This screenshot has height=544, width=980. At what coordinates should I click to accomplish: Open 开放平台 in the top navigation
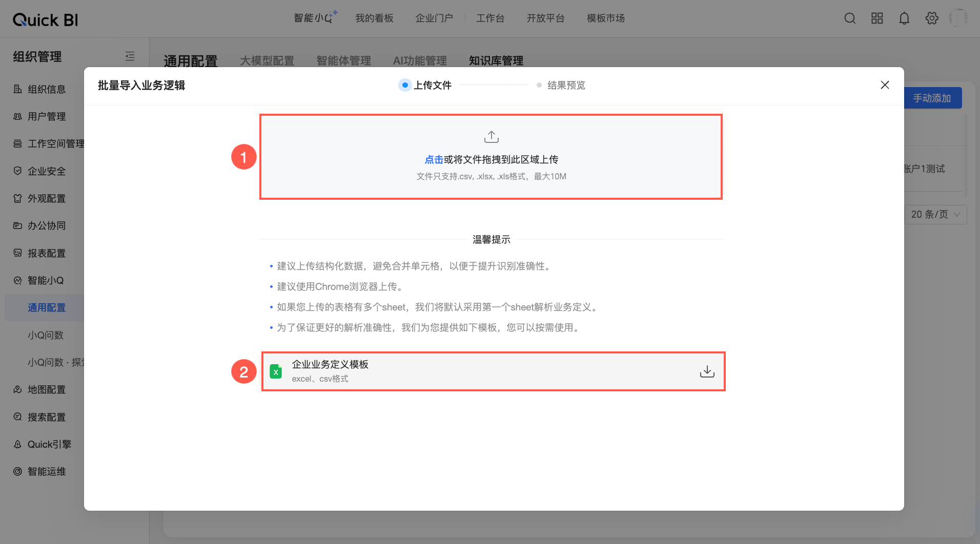click(545, 18)
